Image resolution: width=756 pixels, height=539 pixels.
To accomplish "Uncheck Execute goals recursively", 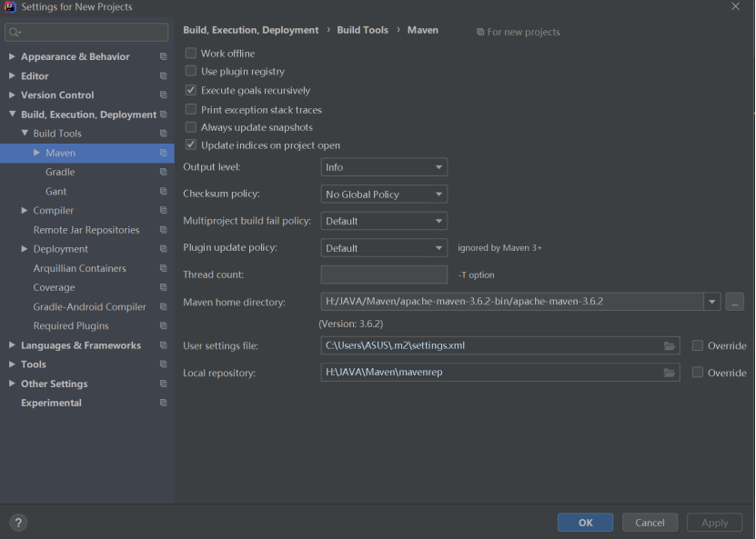I will point(191,91).
